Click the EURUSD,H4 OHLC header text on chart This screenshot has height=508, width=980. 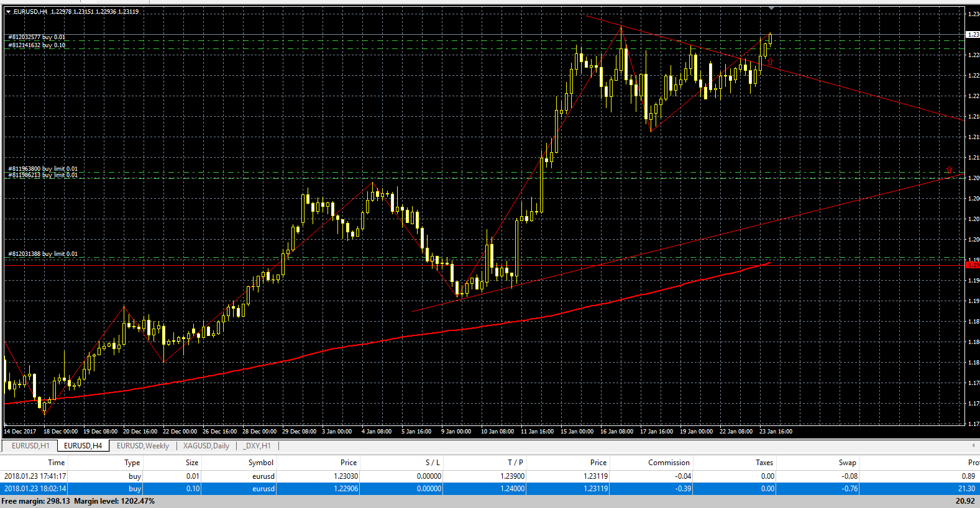(x=76, y=12)
